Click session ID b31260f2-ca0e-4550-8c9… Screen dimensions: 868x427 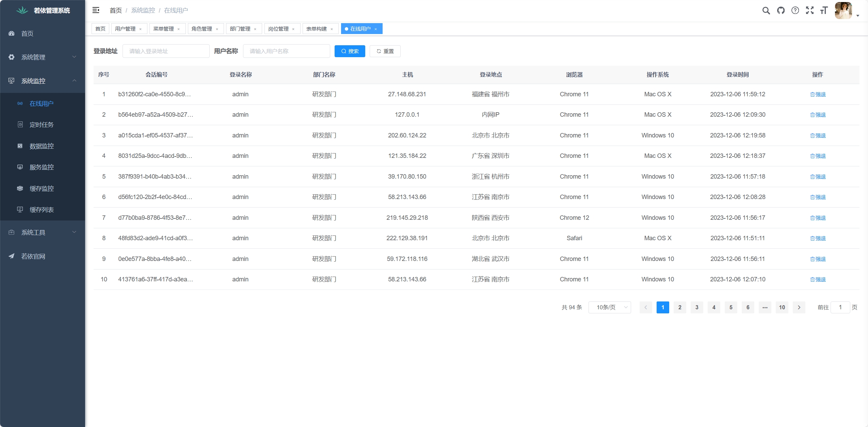(155, 94)
